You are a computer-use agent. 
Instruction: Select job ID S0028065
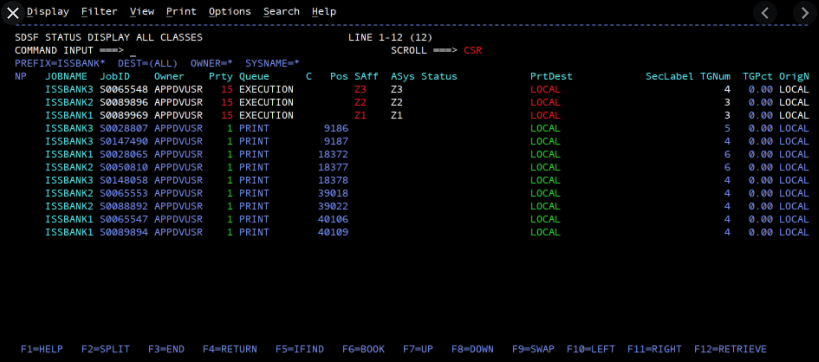(x=124, y=154)
